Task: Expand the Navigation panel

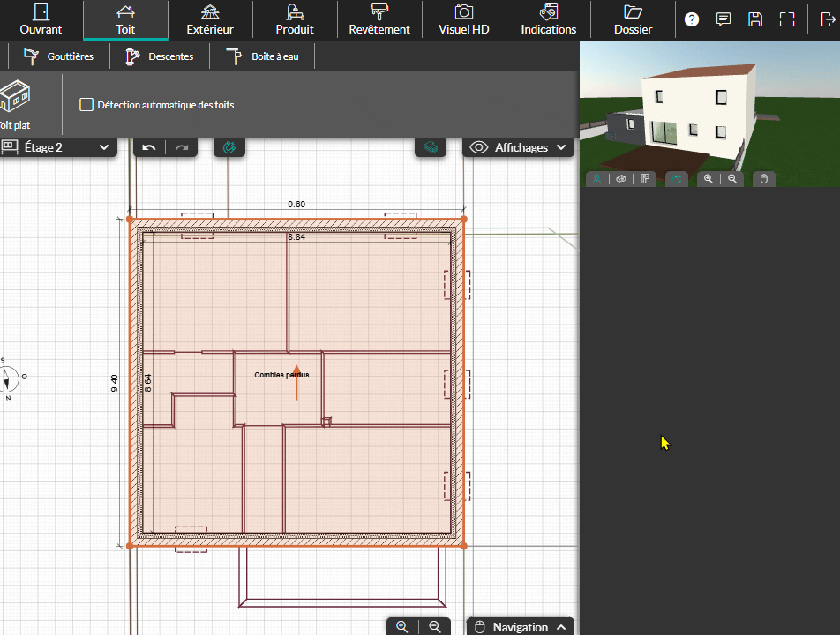Action: point(520,627)
